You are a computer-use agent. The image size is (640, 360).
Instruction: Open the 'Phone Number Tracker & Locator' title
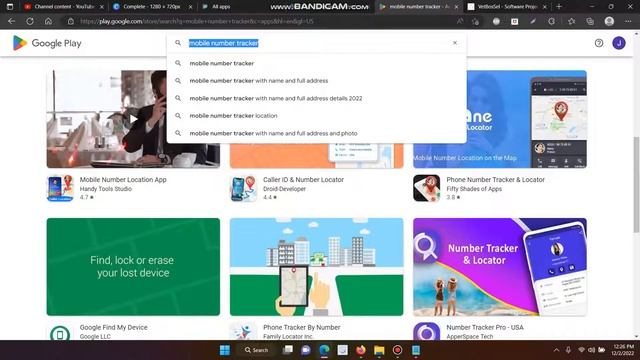coord(496,180)
